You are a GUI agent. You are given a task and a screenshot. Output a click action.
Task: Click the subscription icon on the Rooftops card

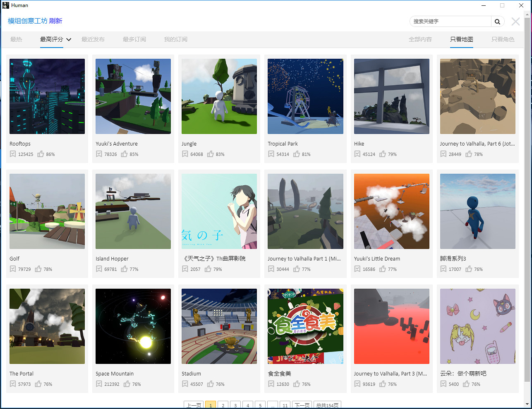(13, 153)
